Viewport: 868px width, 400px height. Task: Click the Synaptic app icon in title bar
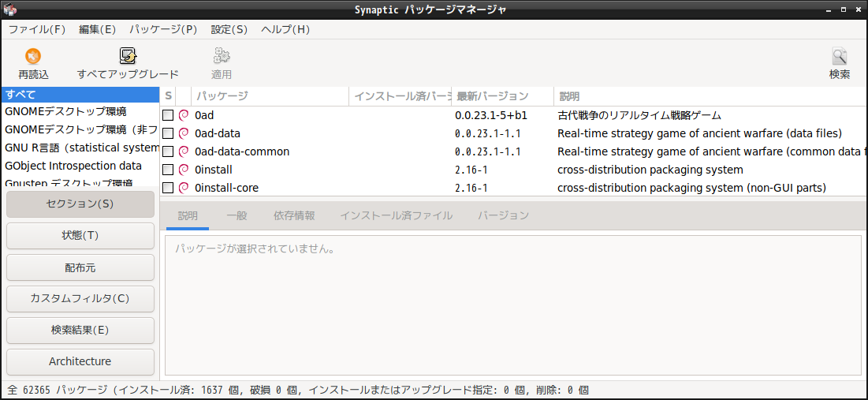(x=10, y=9)
